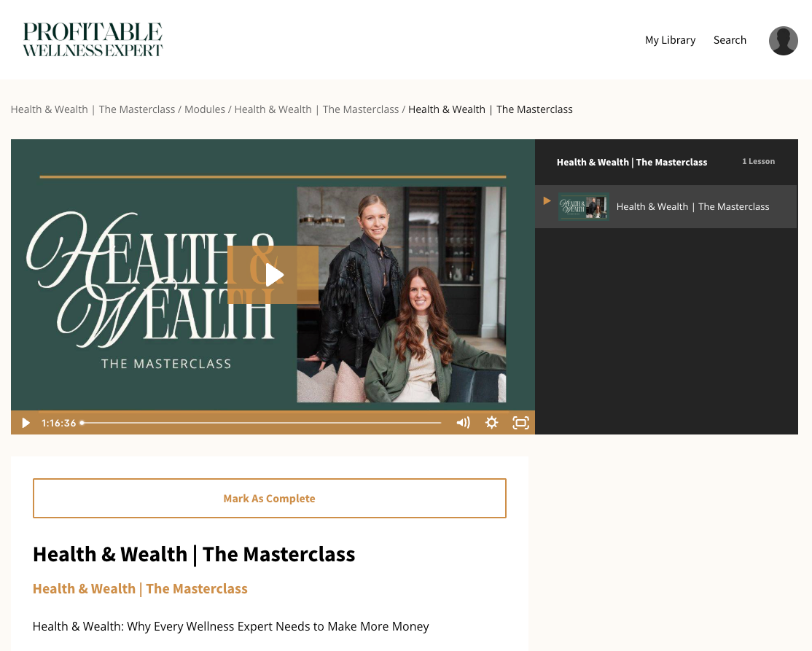Select the lesson thumbnail in the playlist
Viewport: 812px width, 651px height.
point(583,206)
